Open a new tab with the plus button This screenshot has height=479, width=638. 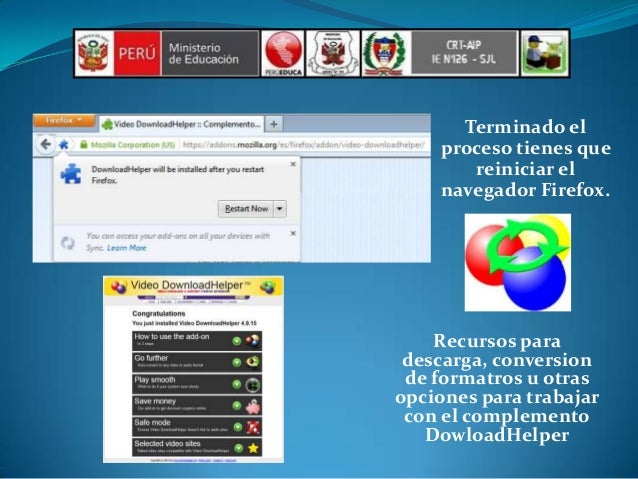click(274, 124)
